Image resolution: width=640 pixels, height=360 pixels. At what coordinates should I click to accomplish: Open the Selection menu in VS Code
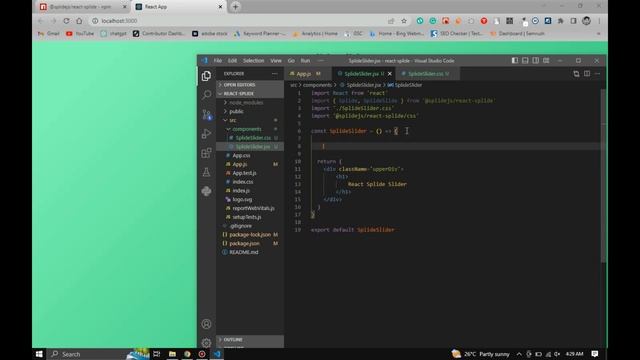coord(253,60)
